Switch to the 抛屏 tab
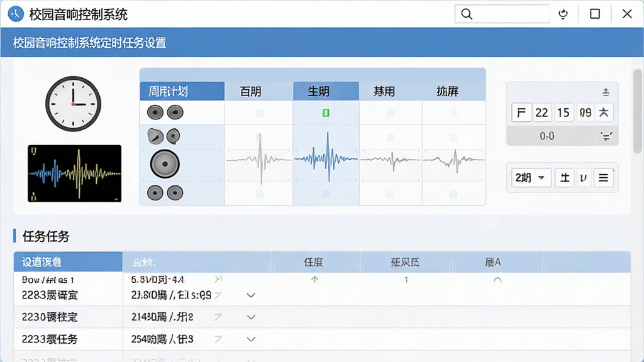 pos(454,91)
